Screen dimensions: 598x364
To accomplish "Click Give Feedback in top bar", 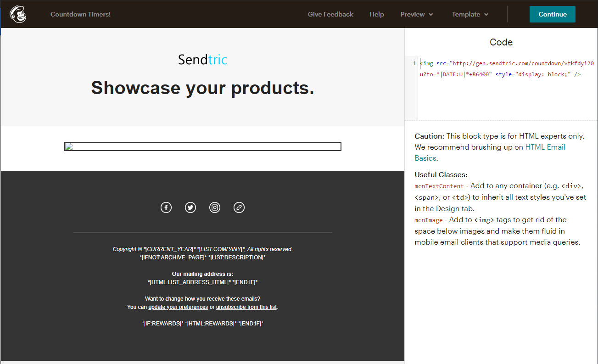I will tap(330, 14).
